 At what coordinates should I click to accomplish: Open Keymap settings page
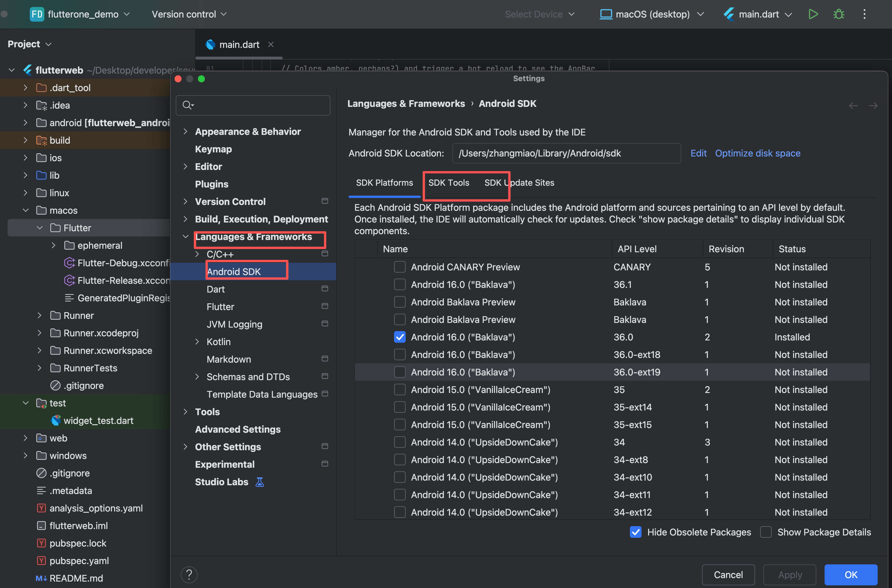[213, 149]
